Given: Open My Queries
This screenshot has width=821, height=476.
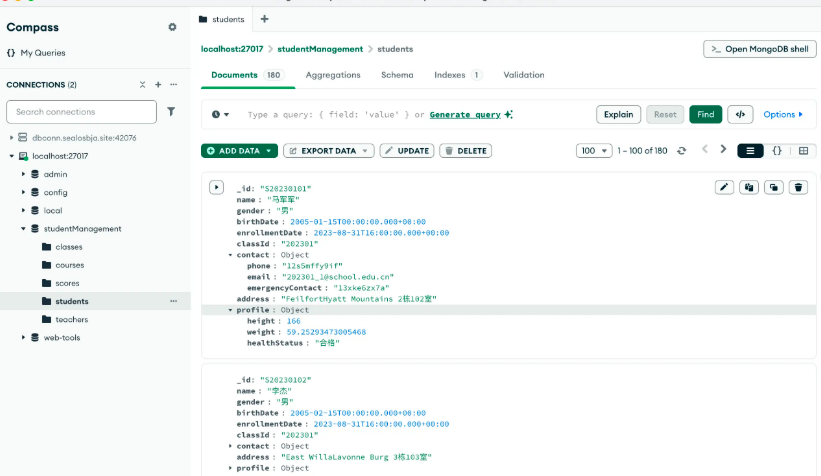Looking at the screenshot, I should click(x=36, y=53).
